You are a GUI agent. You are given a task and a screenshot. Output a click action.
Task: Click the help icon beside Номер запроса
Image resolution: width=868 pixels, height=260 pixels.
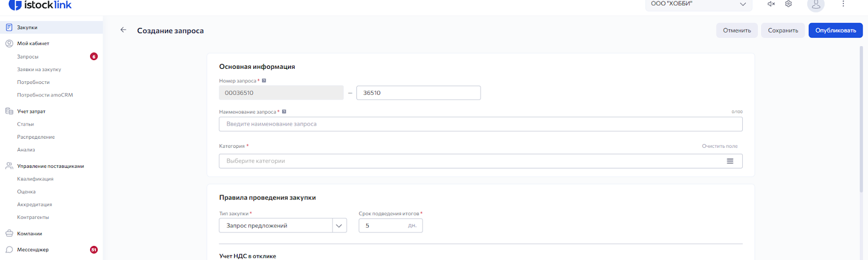264,81
